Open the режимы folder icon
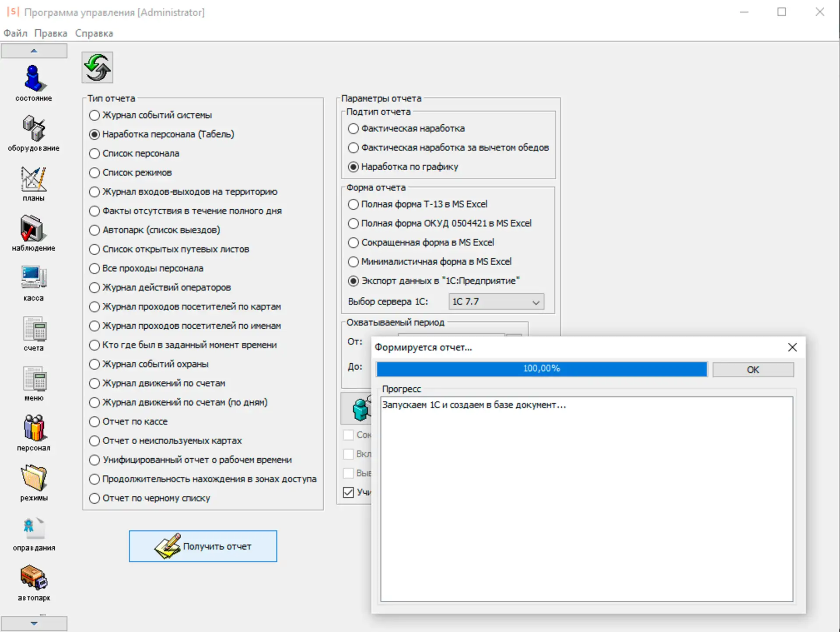This screenshot has width=840, height=632. pyautogui.click(x=34, y=478)
